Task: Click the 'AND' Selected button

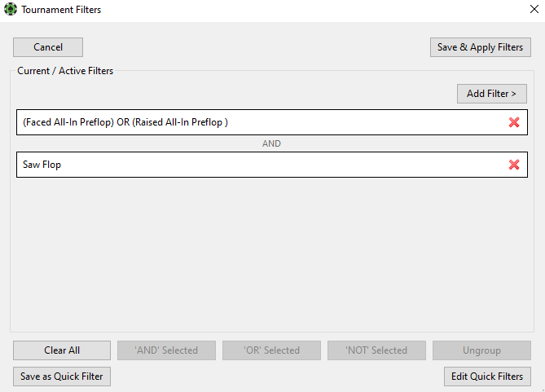Action: (x=166, y=350)
